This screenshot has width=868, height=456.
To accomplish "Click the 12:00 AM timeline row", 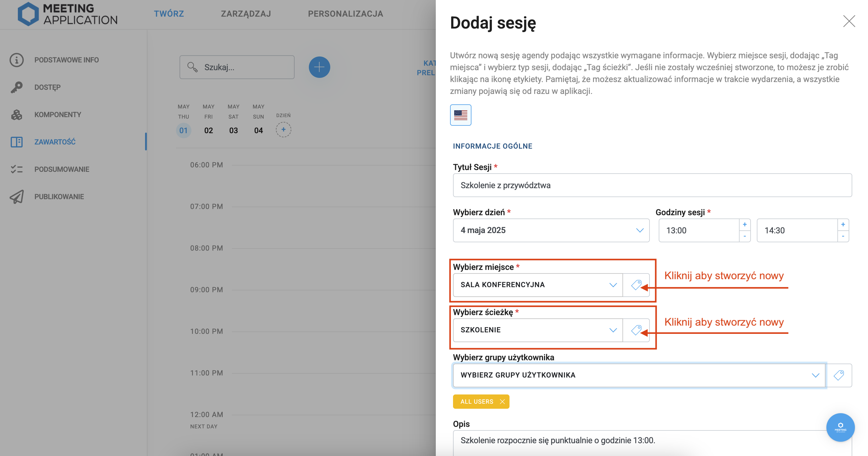I will 312,415.
